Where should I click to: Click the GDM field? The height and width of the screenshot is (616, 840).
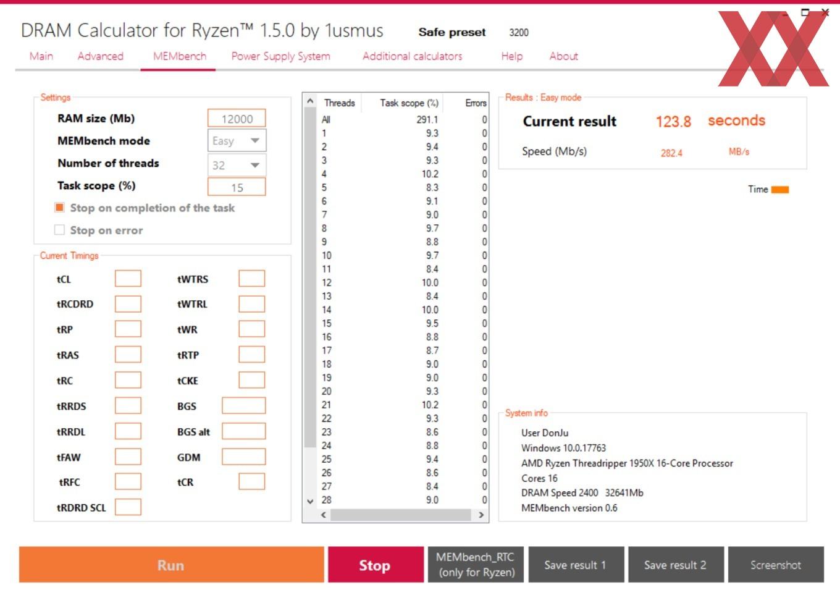[244, 457]
